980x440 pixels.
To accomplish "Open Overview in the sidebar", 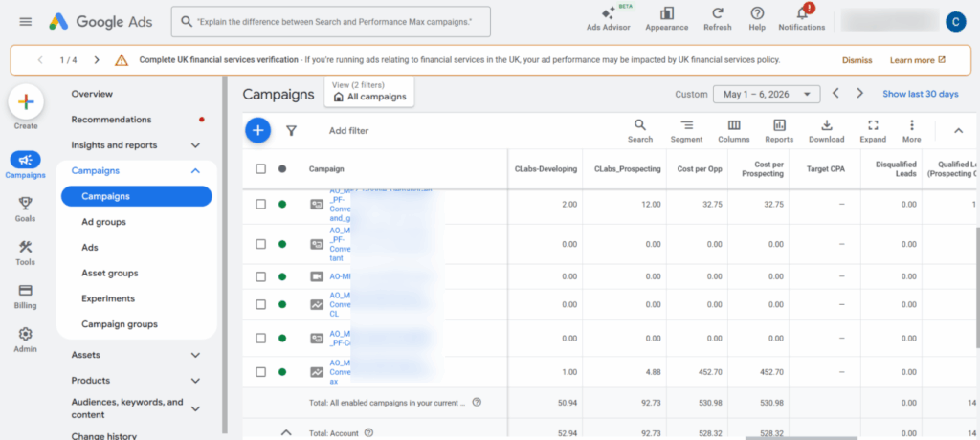I will tap(92, 94).
